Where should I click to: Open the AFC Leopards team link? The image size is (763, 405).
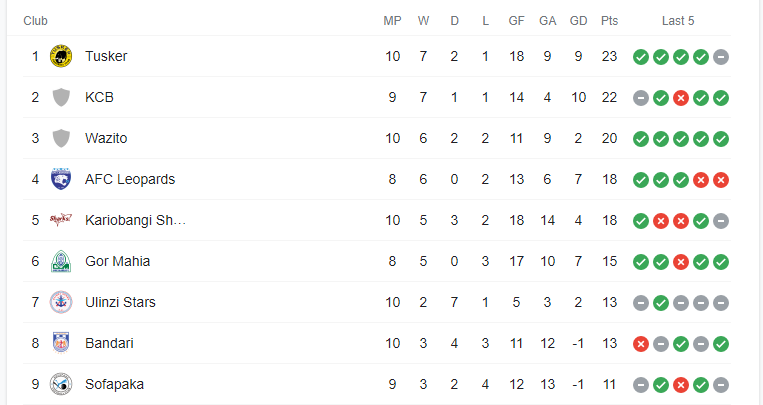pos(130,179)
